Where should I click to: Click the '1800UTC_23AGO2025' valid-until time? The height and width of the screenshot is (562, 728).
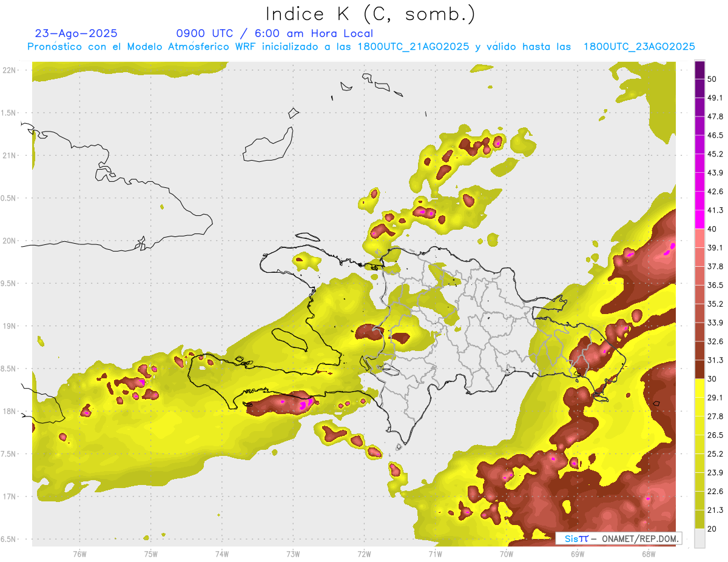click(639, 47)
